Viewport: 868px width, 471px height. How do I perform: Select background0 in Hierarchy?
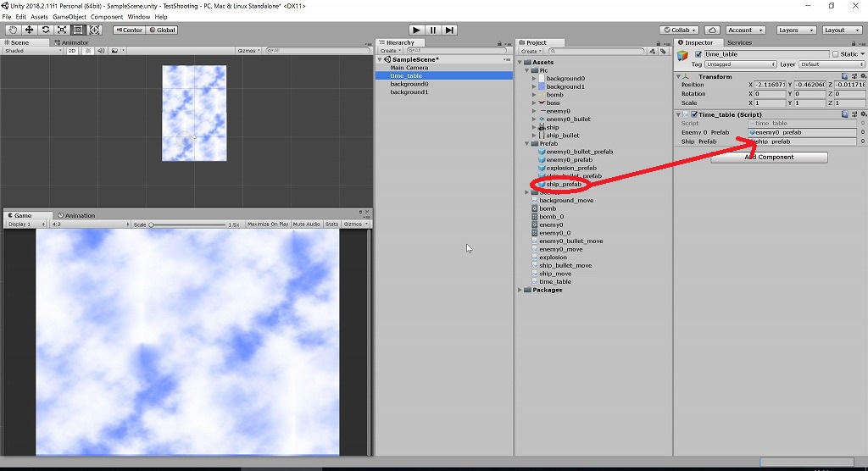click(409, 84)
